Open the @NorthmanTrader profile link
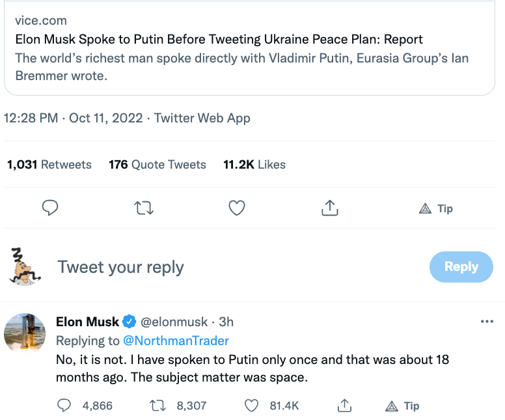This screenshot has height=420, width=505. (176, 341)
